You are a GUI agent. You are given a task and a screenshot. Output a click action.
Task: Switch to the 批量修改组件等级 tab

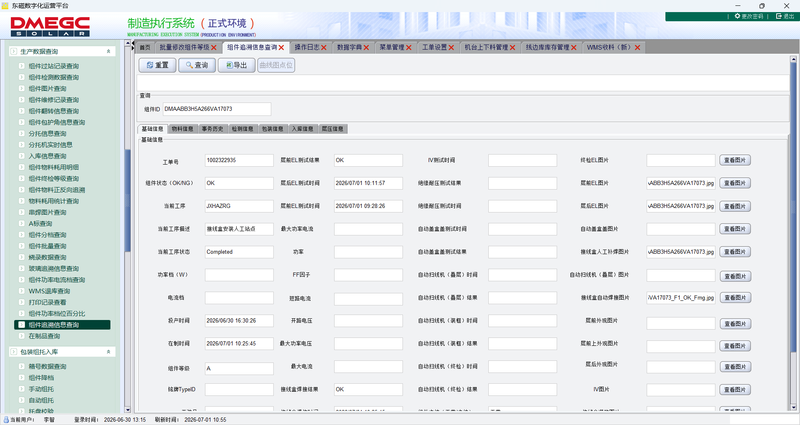185,47
